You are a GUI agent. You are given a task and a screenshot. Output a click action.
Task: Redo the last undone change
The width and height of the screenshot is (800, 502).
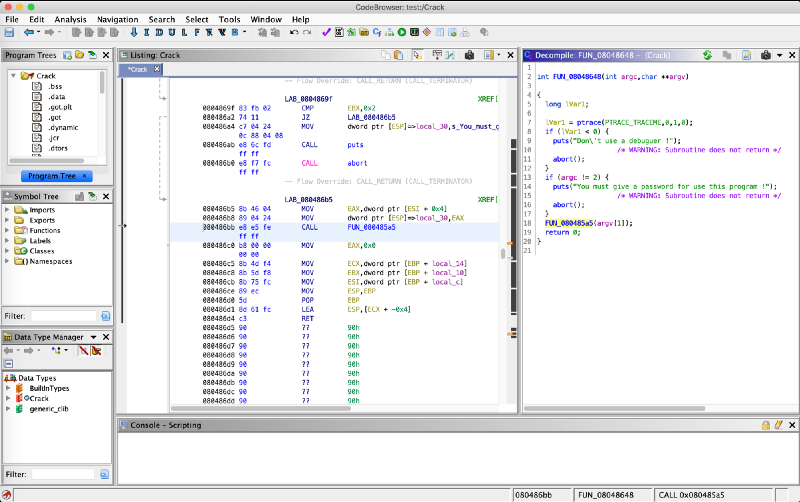(307, 32)
